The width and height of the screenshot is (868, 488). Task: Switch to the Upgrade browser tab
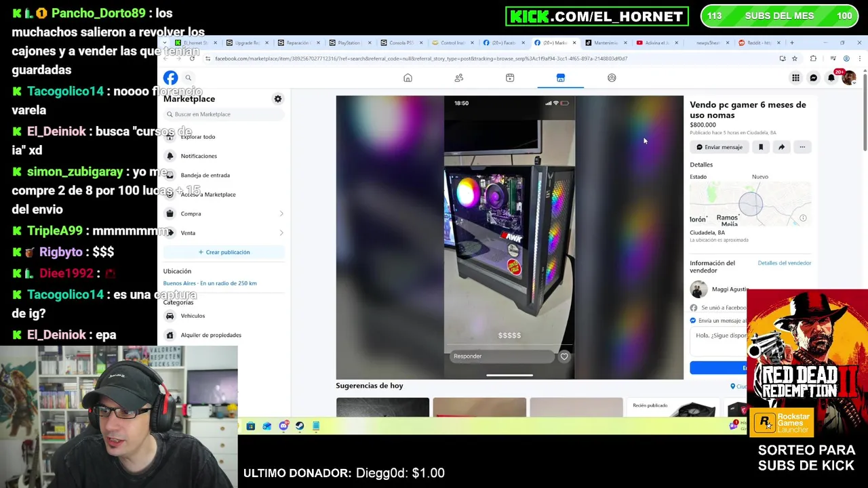(245, 43)
